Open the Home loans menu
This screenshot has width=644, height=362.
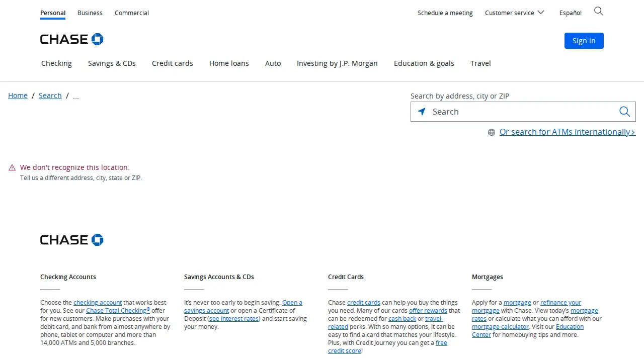(x=229, y=63)
